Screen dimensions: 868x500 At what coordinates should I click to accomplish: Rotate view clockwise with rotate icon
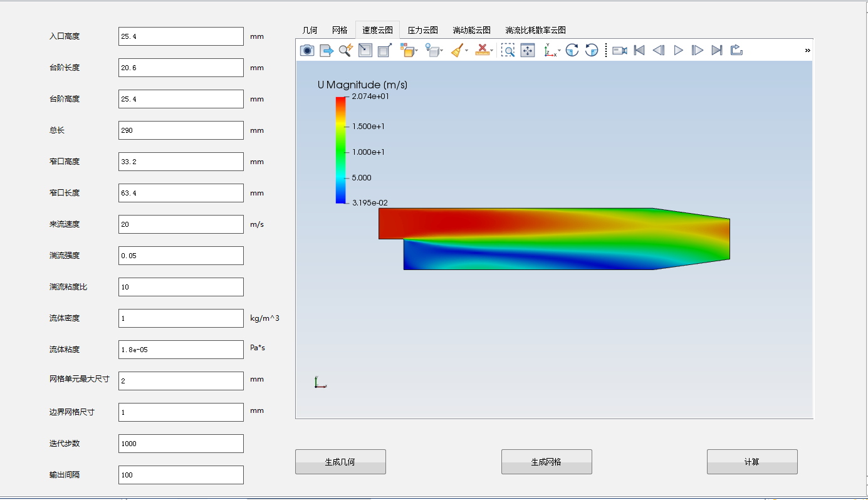pyautogui.click(x=572, y=50)
